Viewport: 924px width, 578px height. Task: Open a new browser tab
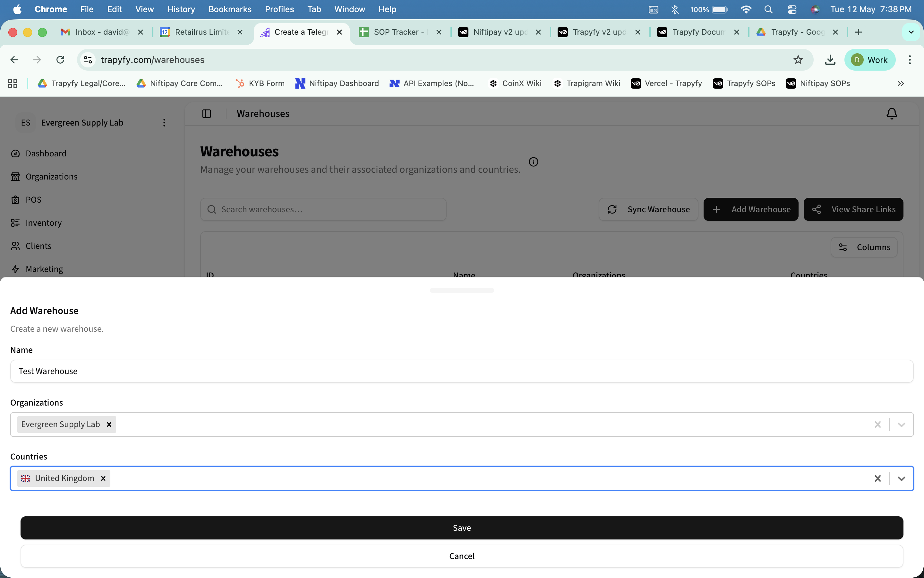[859, 32]
